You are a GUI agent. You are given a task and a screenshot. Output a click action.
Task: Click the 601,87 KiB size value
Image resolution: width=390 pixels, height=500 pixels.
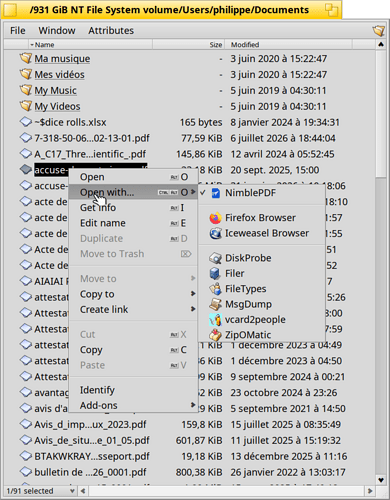tap(199, 440)
